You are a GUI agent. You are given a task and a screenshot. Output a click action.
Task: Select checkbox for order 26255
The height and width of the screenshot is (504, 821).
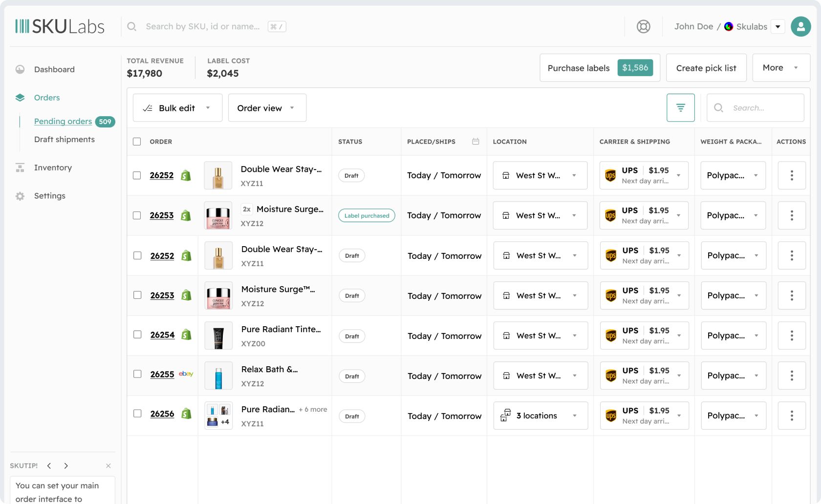138,374
